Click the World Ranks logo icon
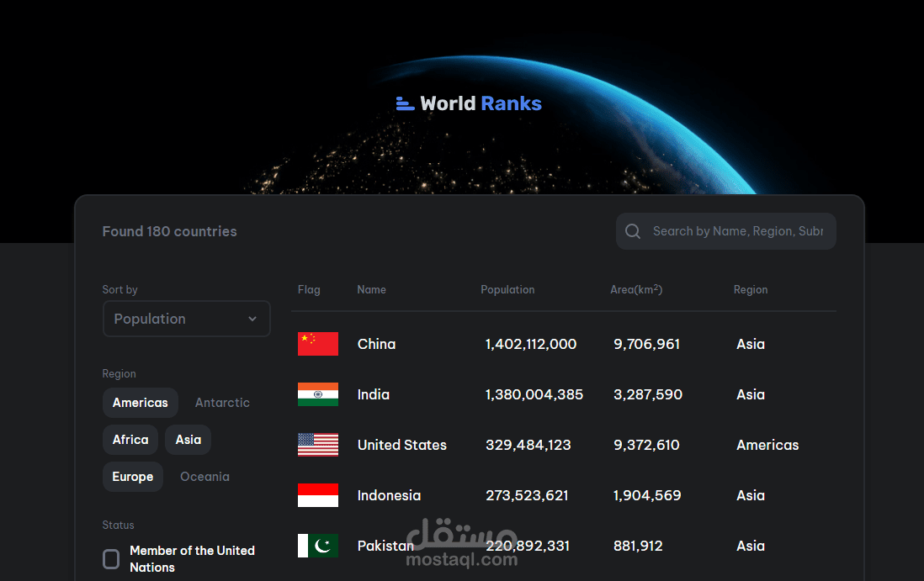The height and width of the screenshot is (581, 924). click(x=405, y=103)
